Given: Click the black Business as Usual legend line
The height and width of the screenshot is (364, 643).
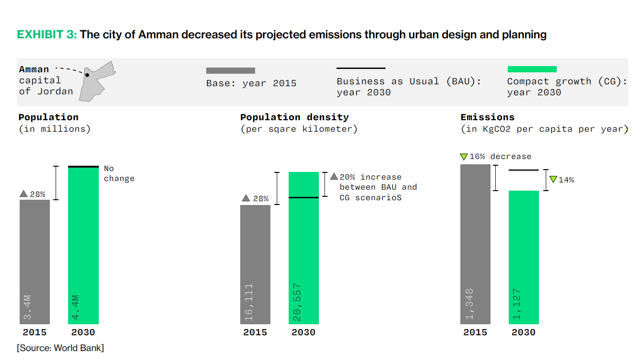Looking at the screenshot, I should pos(361,68).
